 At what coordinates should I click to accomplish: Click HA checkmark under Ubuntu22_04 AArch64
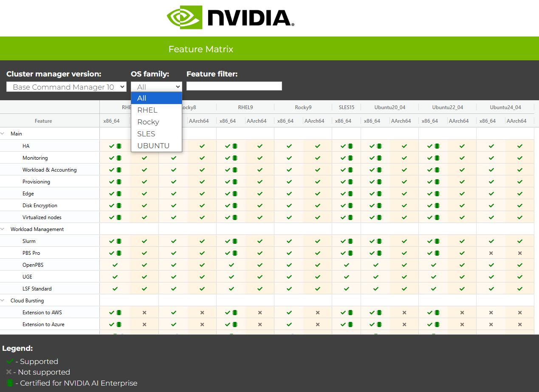tap(462, 146)
